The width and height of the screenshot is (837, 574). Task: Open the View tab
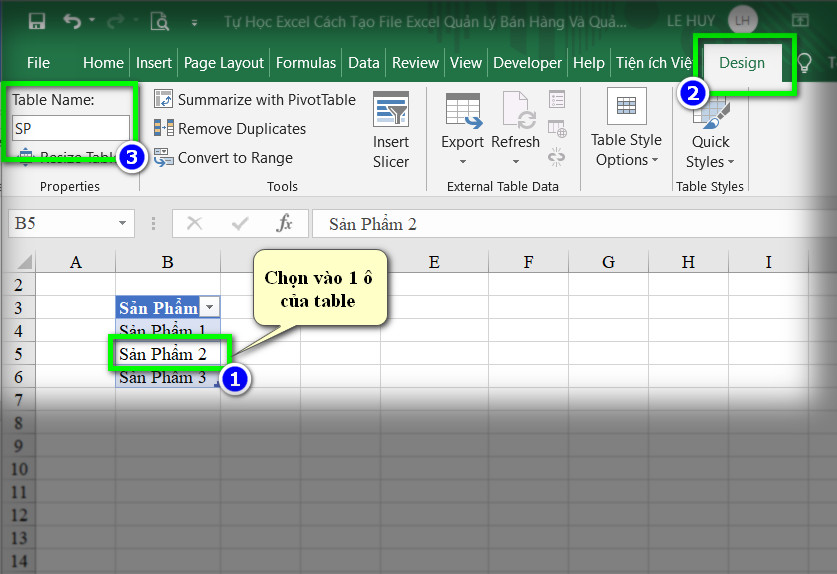[x=465, y=63]
